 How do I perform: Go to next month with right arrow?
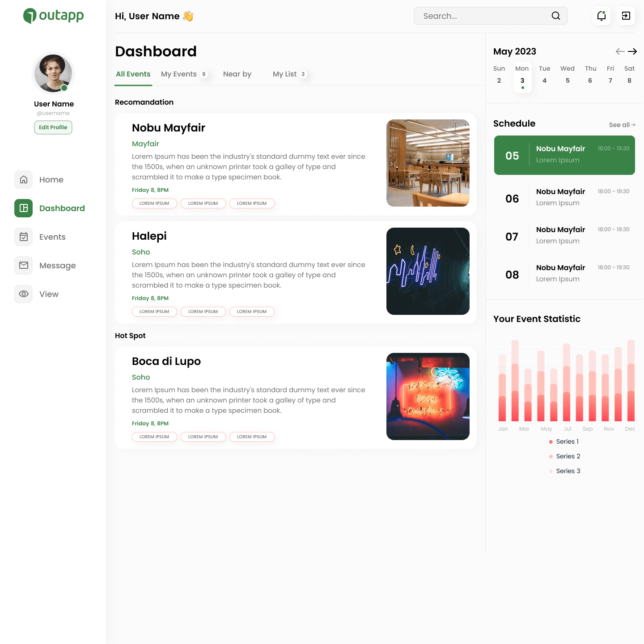[x=632, y=51]
